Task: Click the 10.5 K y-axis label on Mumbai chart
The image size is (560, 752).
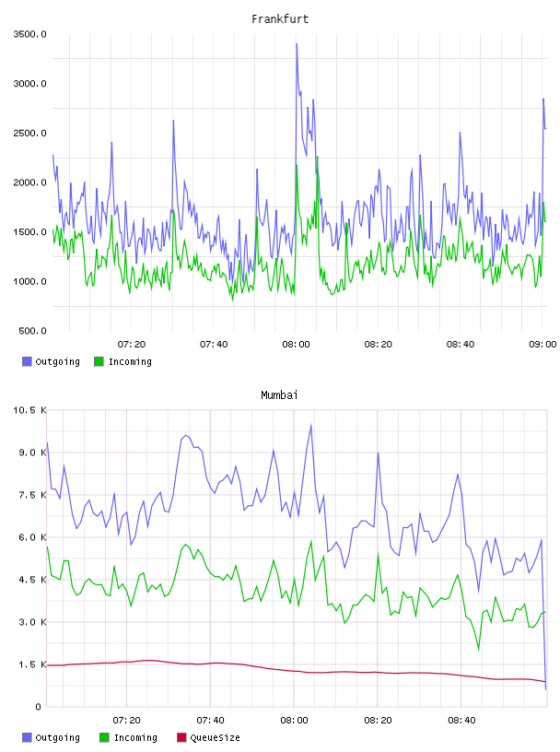Action: [29, 410]
